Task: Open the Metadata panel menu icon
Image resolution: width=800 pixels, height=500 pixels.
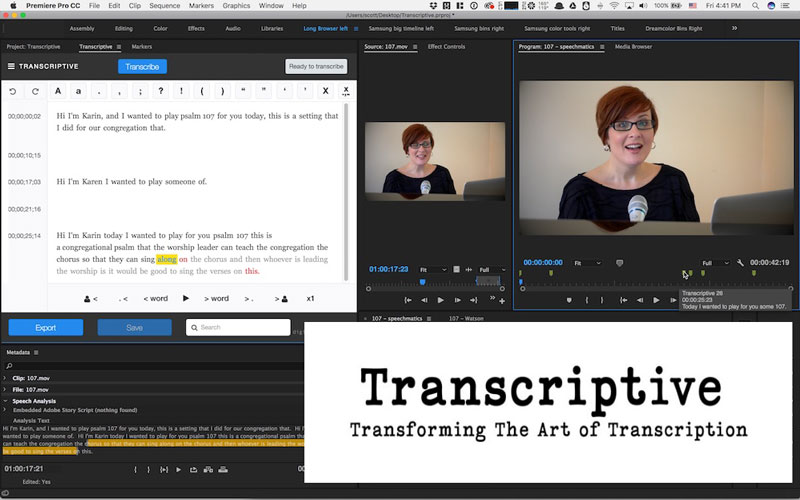Action: [x=36, y=352]
